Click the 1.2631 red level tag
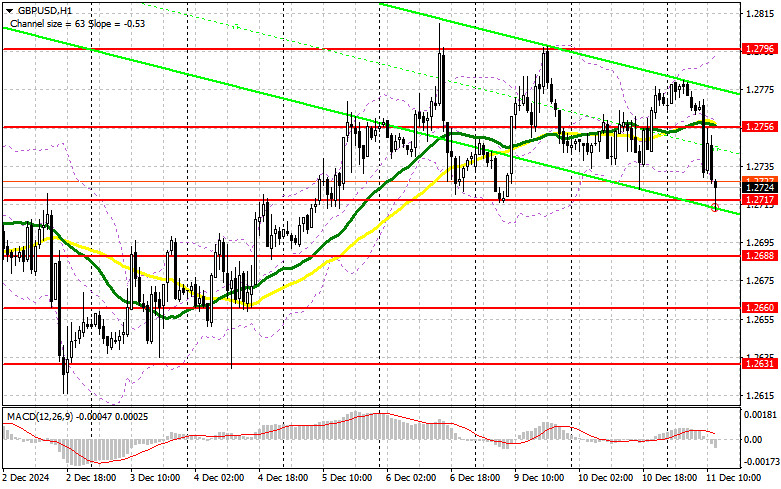 pyautogui.click(x=760, y=364)
